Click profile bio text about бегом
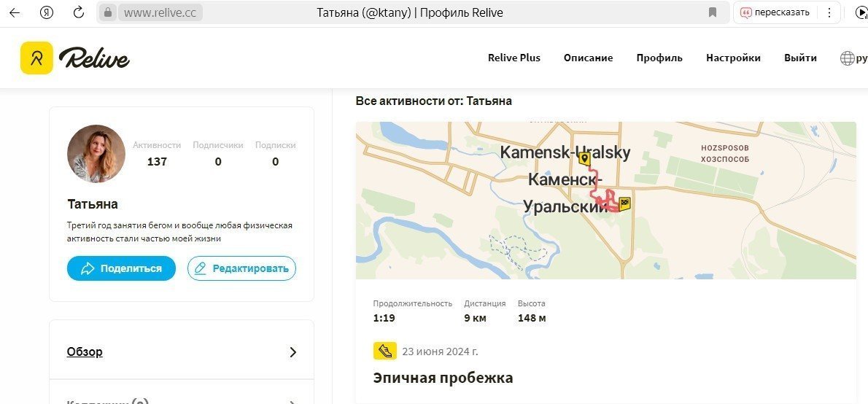 179,233
